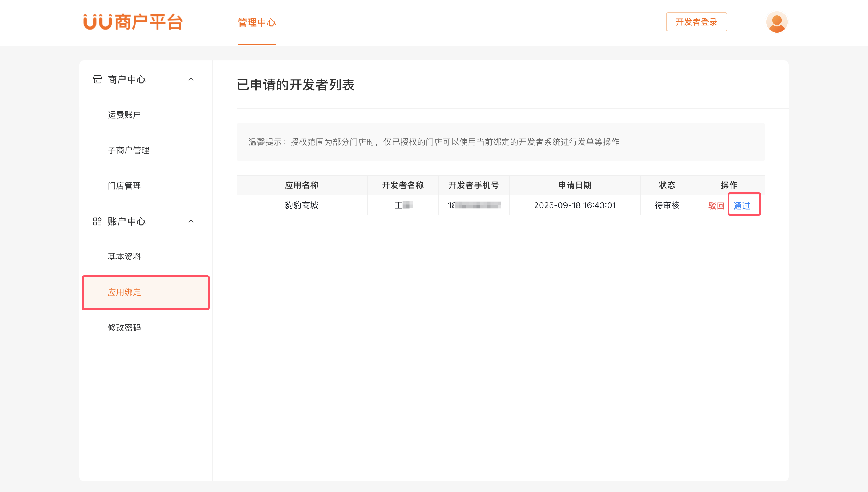Screen dimensions: 868x492
Task: Click the 账户中心 grid icon
Action: (x=97, y=221)
